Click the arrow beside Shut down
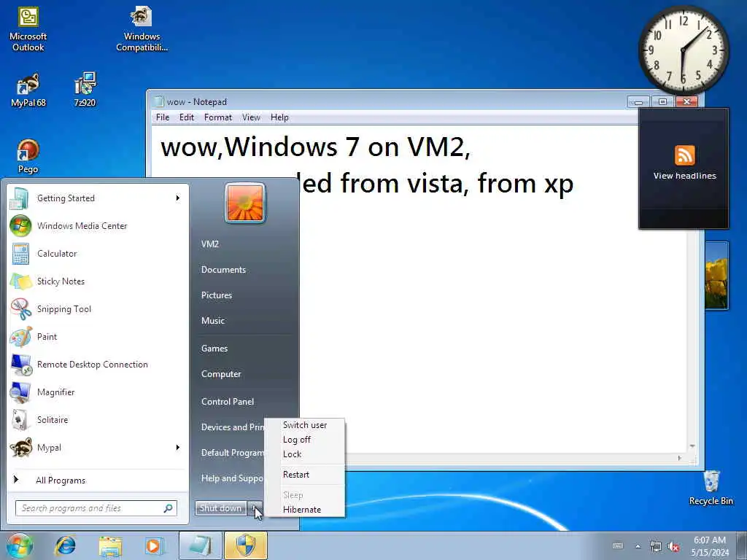The height and width of the screenshot is (560, 747). [x=255, y=508]
